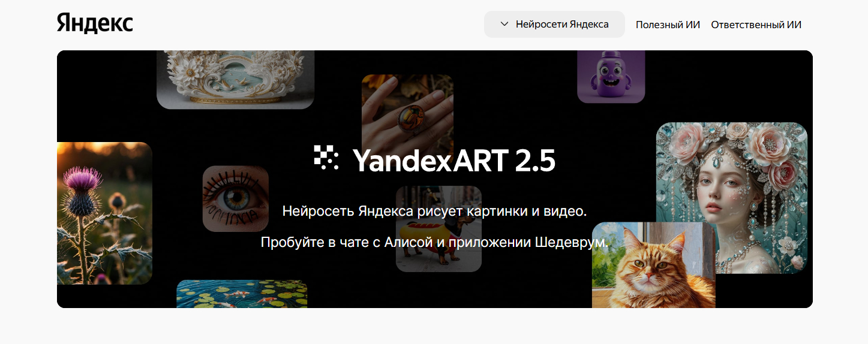Click the Яндекс logo

click(95, 23)
